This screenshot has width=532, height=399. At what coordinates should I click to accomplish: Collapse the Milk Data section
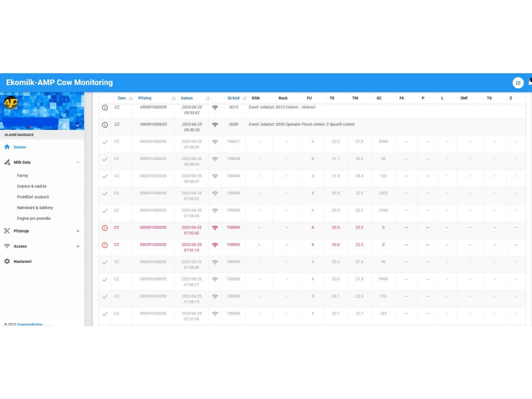point(78,162)
